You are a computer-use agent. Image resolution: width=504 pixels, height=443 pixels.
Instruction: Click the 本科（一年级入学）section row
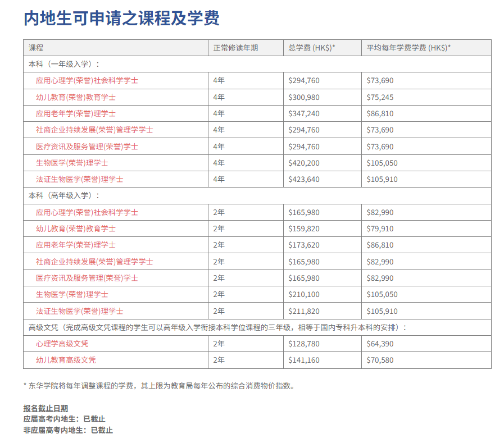pos(257,64)
